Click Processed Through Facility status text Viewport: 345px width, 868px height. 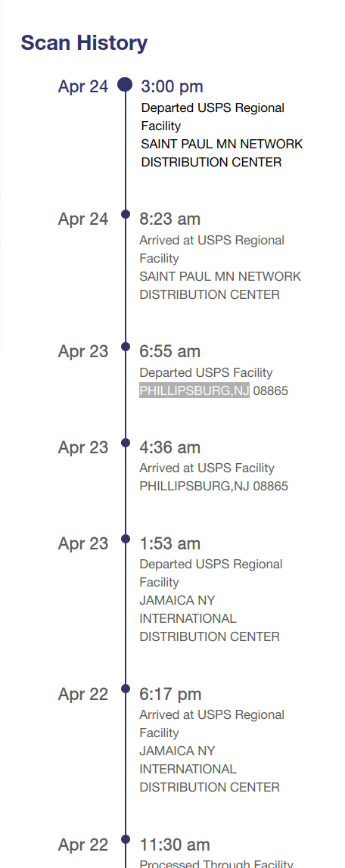216,863
